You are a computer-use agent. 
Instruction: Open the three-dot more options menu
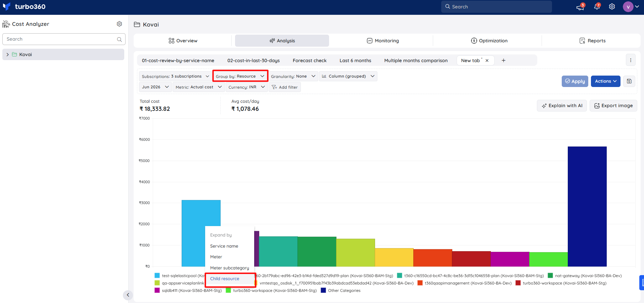click(x=631, y=60)
